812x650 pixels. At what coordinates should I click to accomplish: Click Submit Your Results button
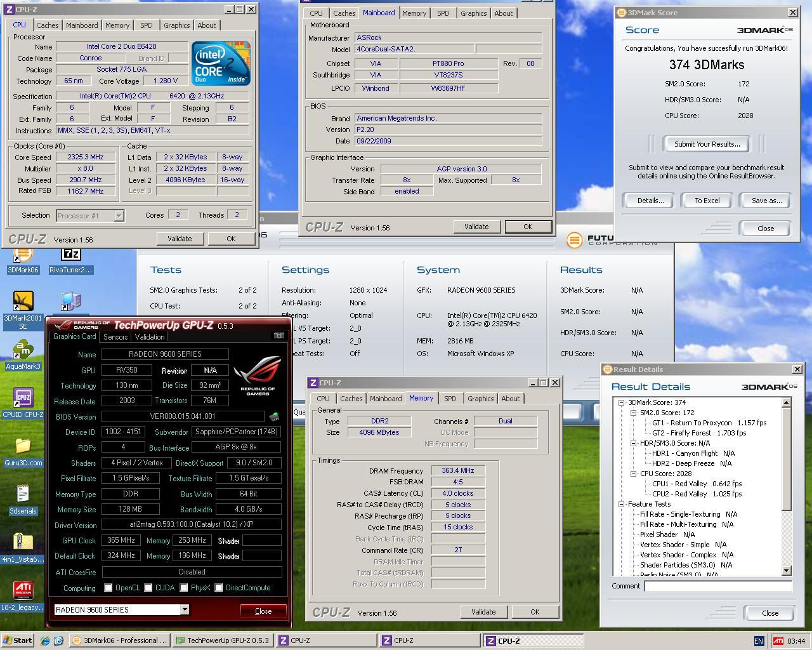pos(707,144)
